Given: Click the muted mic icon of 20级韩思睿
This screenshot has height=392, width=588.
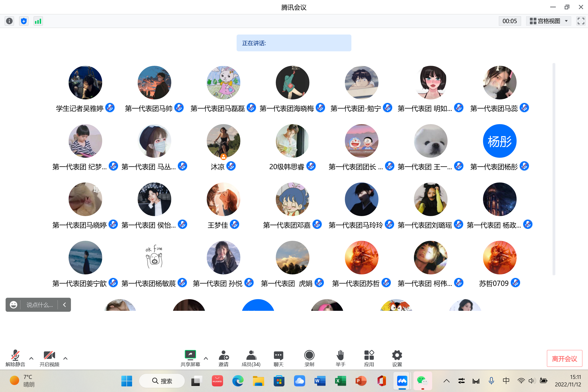Looking at the screenshot, I should coord(311,166).
